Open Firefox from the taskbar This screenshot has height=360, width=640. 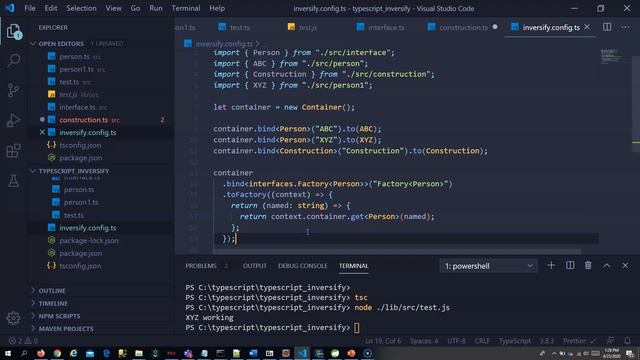[41, 353]
